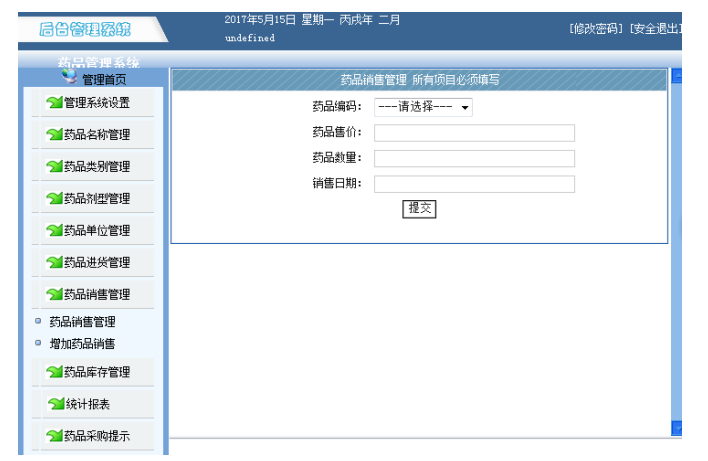Viewport: 708px width, 461px height.
Task: Go to 管理首页 home page
Action: click(x=104, y=80)
